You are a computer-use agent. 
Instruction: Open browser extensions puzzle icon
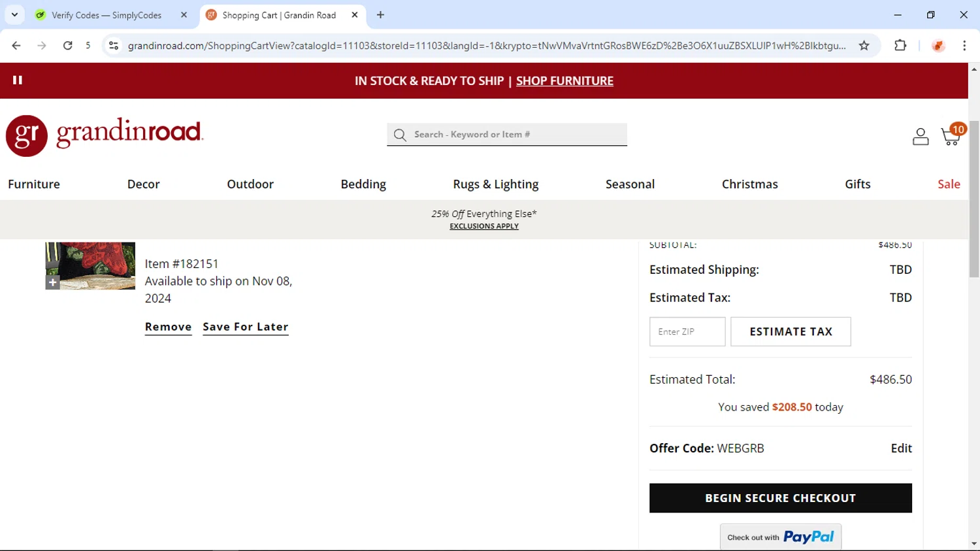[x=900, y=46]
